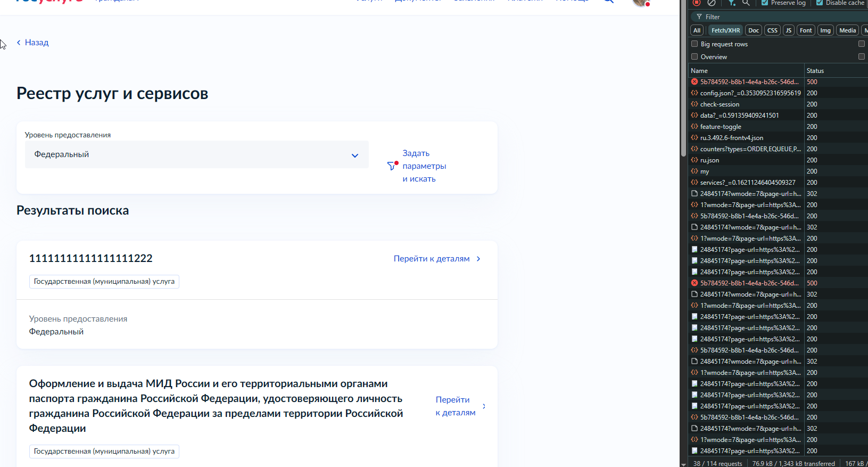Open network search magnifier
The width and height of the screenshot is (868, 467).
pos(746,3)
